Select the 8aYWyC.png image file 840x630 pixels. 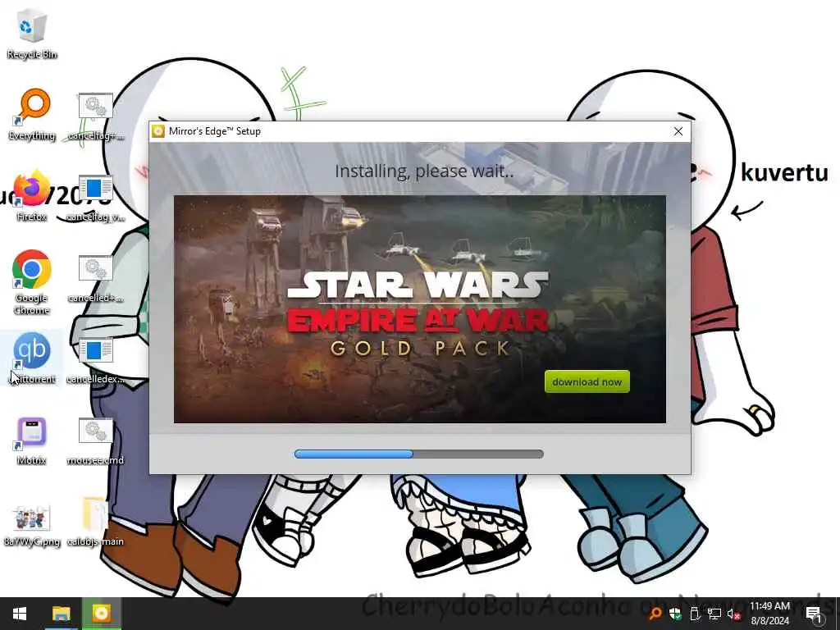click(x=32, y=525)
